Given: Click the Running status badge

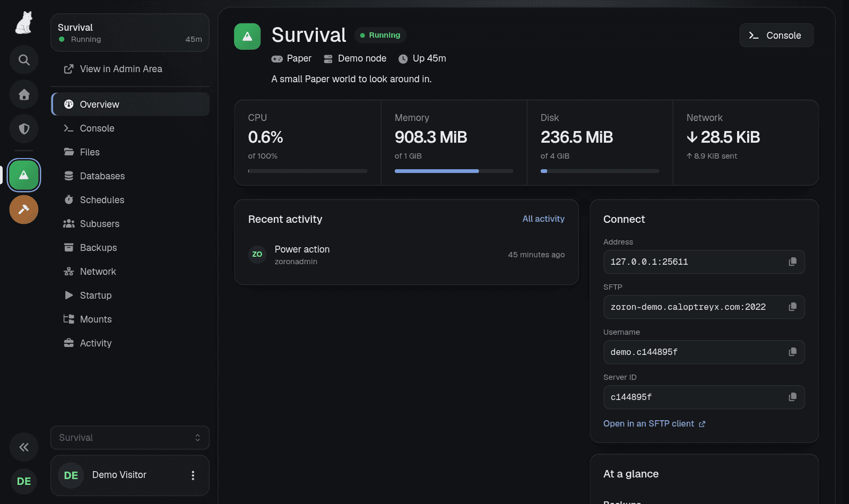Looking at the screenshot, I should [x=380, y=35].
